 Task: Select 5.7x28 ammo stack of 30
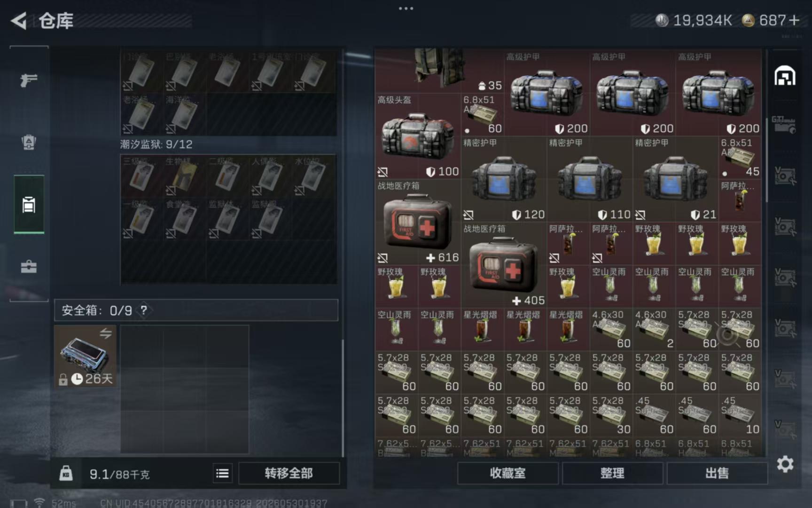[611, 415]
